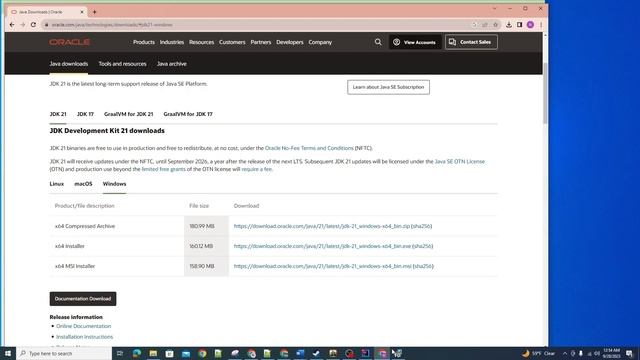Open the Customers menu
The image size is (640, 360).
click(232, 42)
